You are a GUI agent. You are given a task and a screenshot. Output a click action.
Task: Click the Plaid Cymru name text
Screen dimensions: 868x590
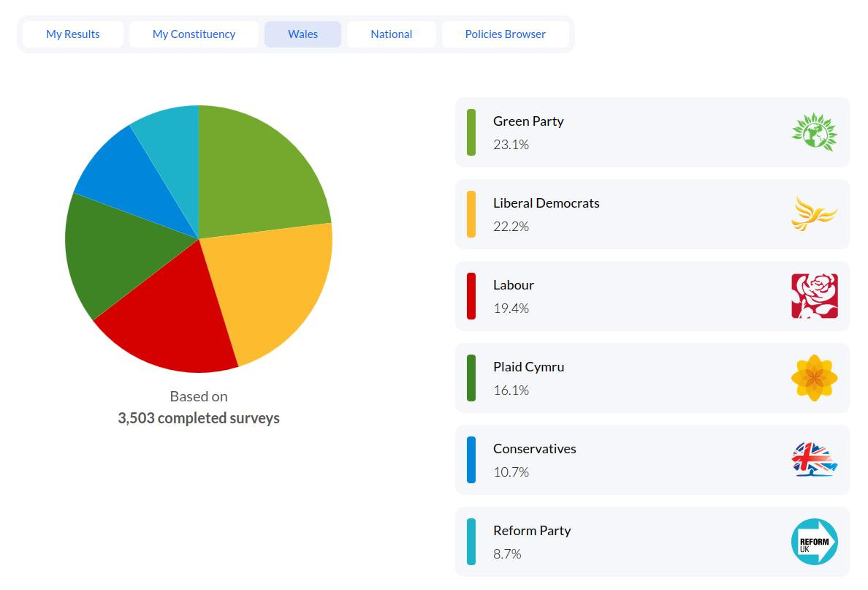tap(529, 367)
